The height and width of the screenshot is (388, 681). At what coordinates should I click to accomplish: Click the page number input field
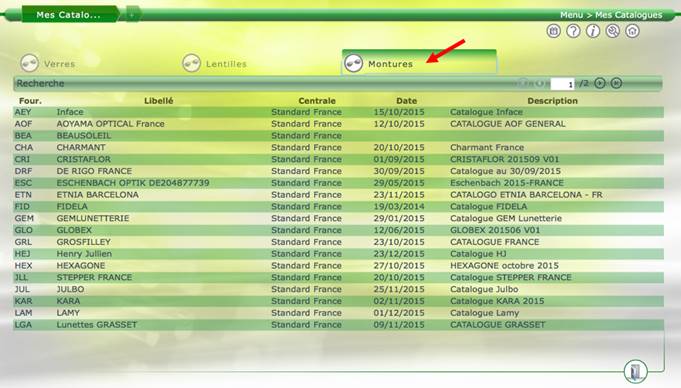[x=562, y=84]
